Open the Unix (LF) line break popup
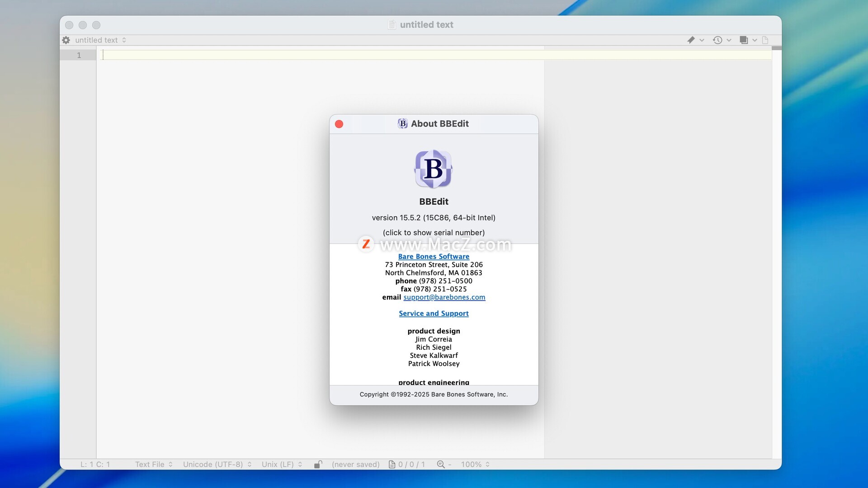 (x=282, y=465)
